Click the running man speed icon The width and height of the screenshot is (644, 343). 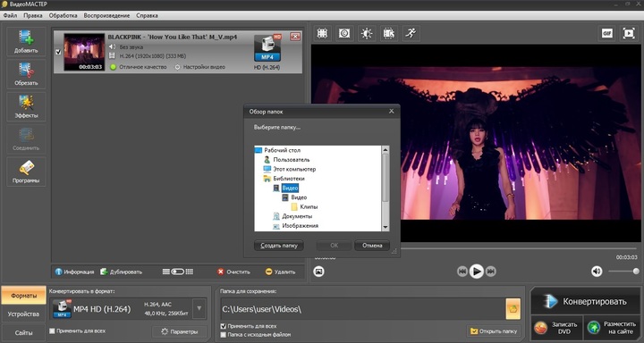coord(411,33)
